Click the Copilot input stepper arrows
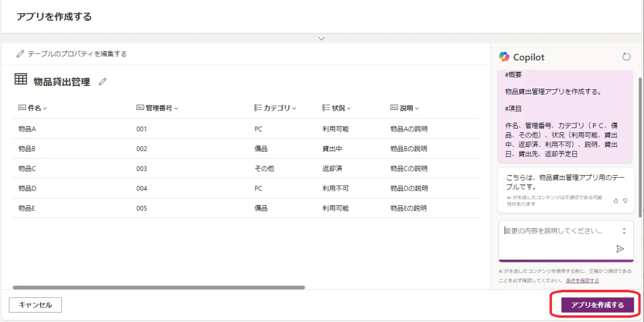 [x=624, y=231]
